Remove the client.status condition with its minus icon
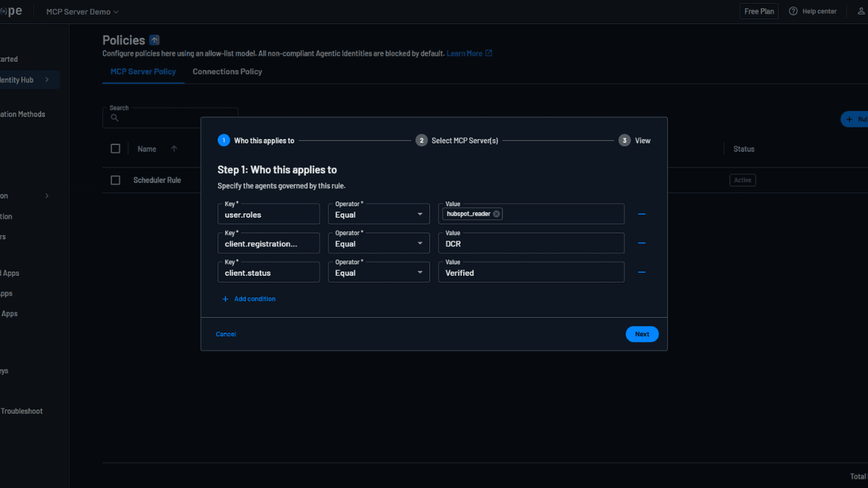868x488 pixels. point(642,272)
